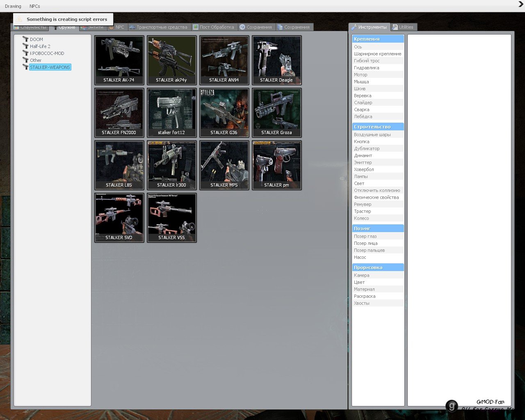Select the Ось tool

[x=378, y=47]
